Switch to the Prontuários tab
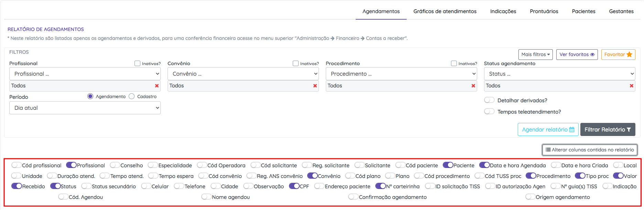The width and height of the screenshot is (644, 210). (544, 11)
